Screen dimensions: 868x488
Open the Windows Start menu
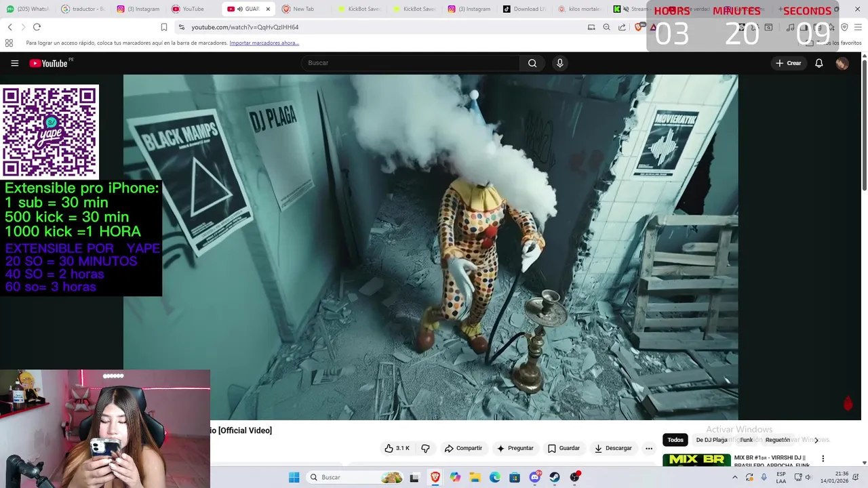coord(294,477)
